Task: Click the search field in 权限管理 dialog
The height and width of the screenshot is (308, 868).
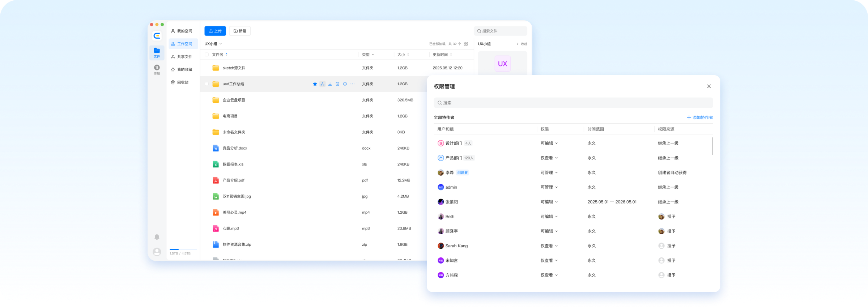Action: click(x=573, y=103)
